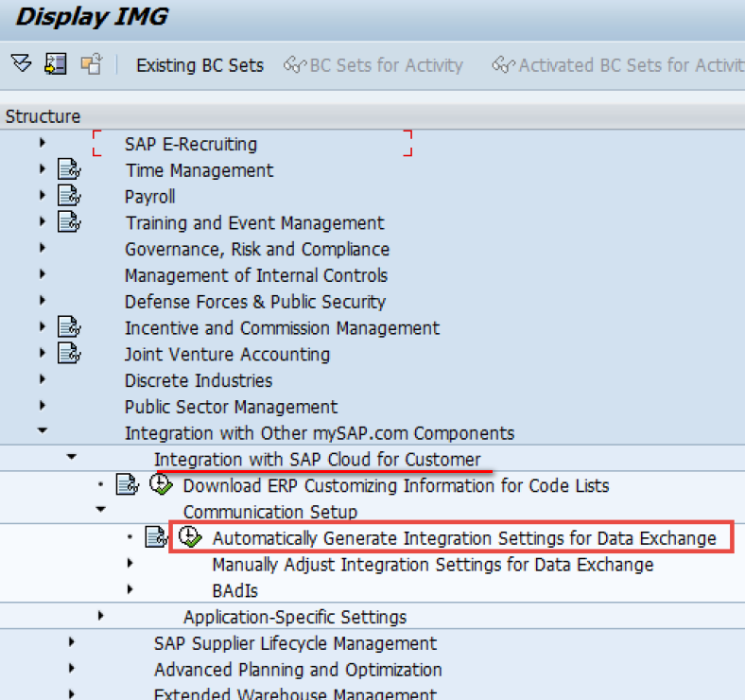Click Existing BC Sets button
This screenshot has height=700, width=745.
click(x=199, y=65)
